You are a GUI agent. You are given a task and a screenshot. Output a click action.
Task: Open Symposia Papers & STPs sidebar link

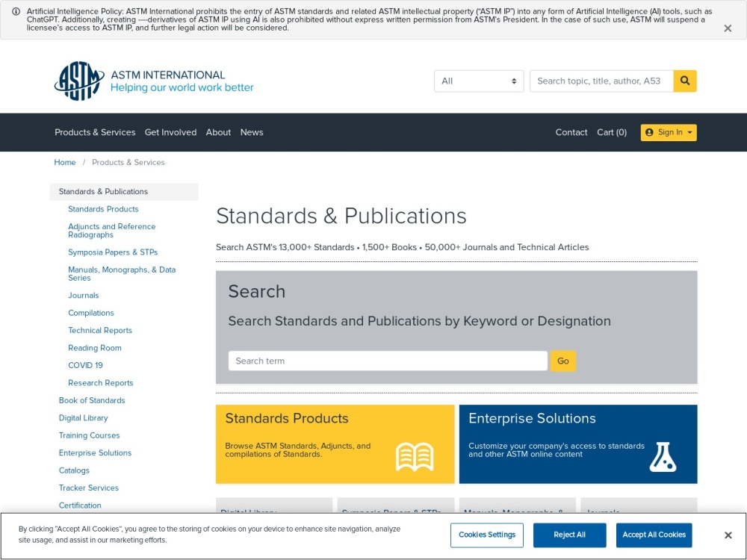click(x=113, y=252)
